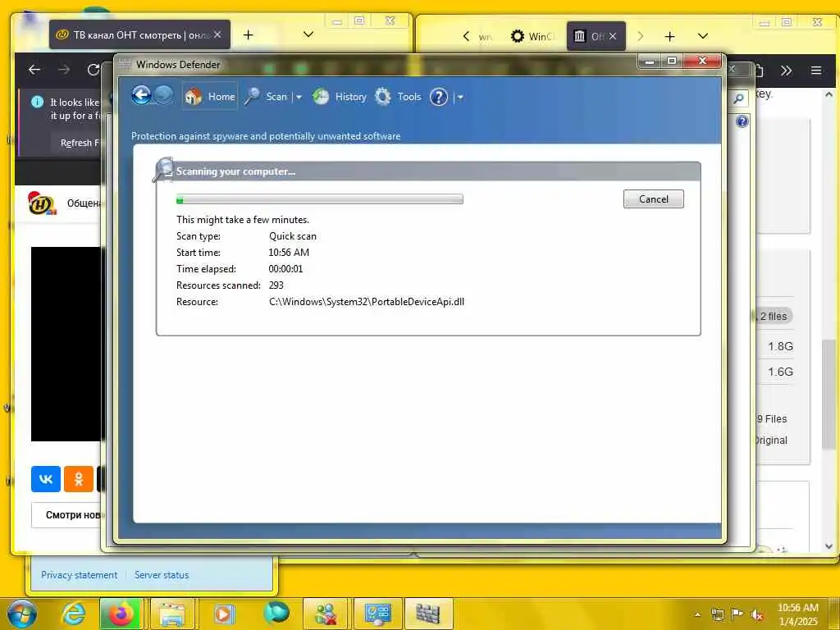
Task: Click the start time value 10:56 AM
Action: pos(289,253)
